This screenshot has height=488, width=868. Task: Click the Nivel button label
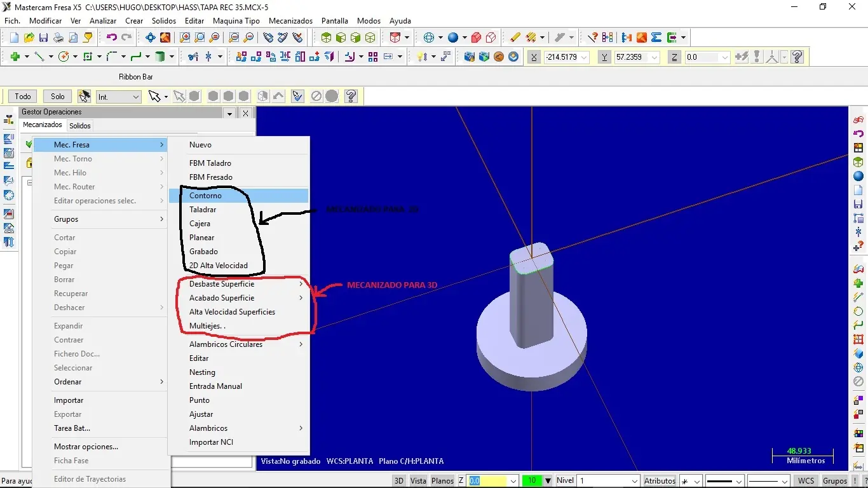click(566, 481)
